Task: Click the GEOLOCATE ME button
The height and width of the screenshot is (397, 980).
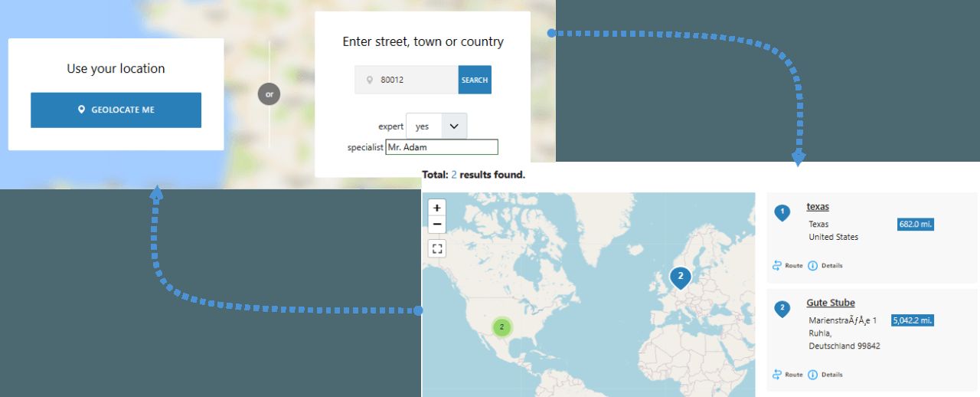Action: [x=116, y=110]
